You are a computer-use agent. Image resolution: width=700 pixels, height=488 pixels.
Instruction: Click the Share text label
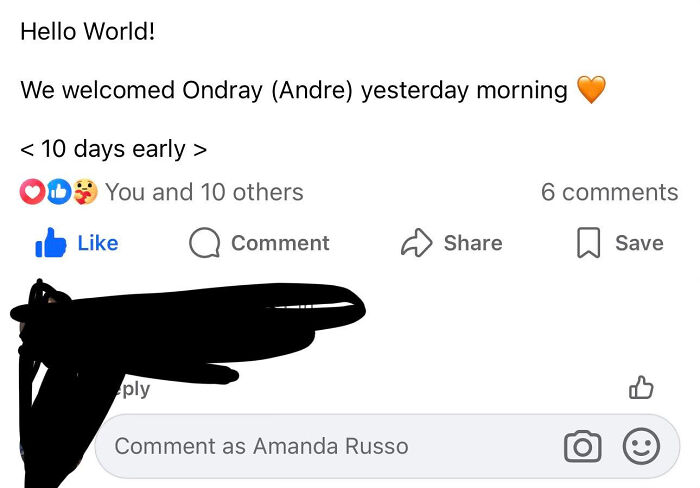pos(473,243)
